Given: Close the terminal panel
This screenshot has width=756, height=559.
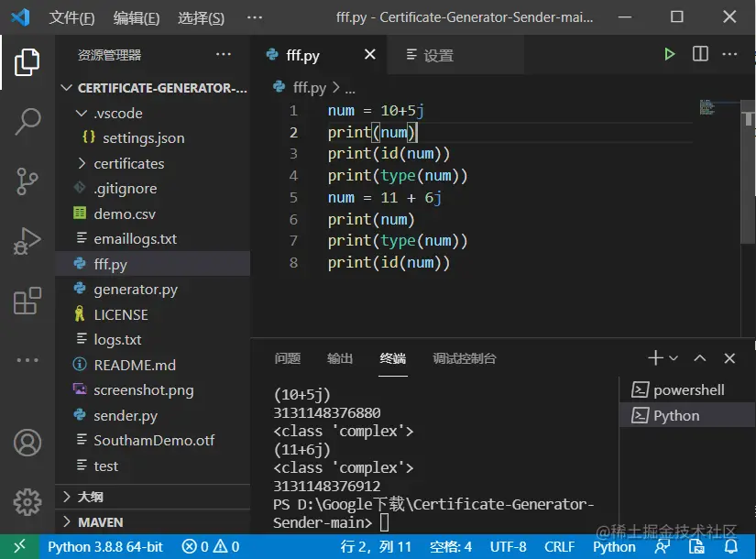Looking at the screenshot, I should coord(729,358).
